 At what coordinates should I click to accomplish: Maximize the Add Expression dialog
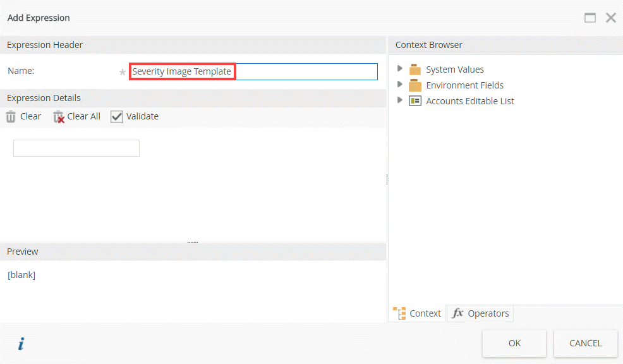(590, 18)
